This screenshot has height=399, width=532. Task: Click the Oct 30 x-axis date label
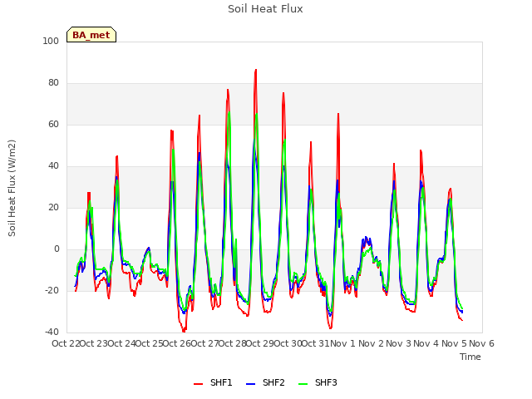pyautogui.click(x=288, y=343)
